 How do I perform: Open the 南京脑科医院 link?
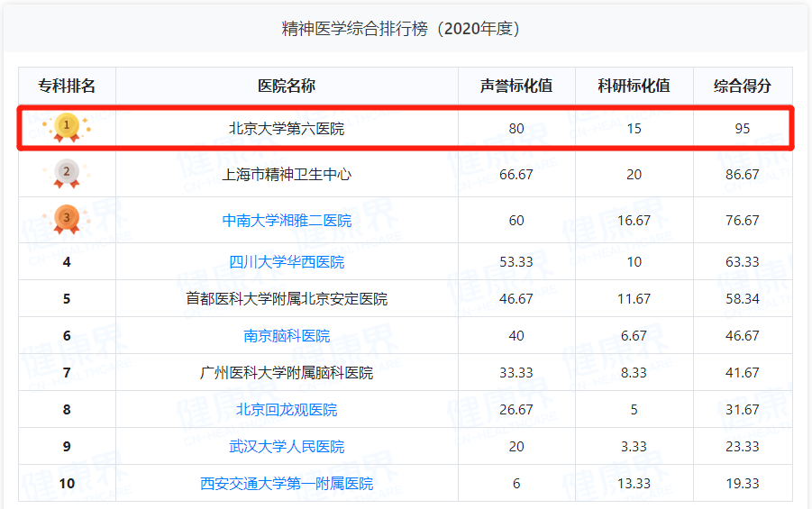point(287,336)
